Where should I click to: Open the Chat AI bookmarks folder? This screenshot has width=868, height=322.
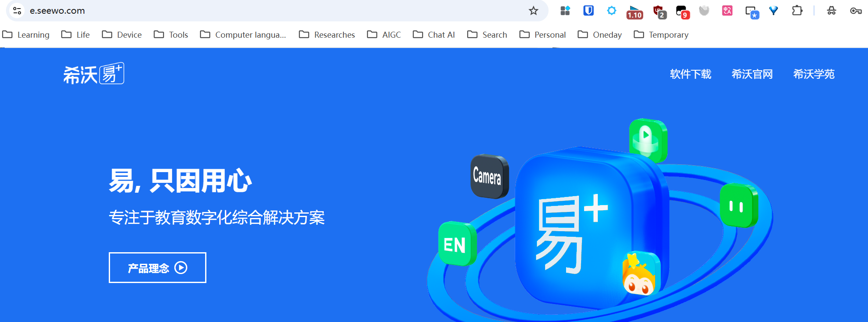click(433, 35)
